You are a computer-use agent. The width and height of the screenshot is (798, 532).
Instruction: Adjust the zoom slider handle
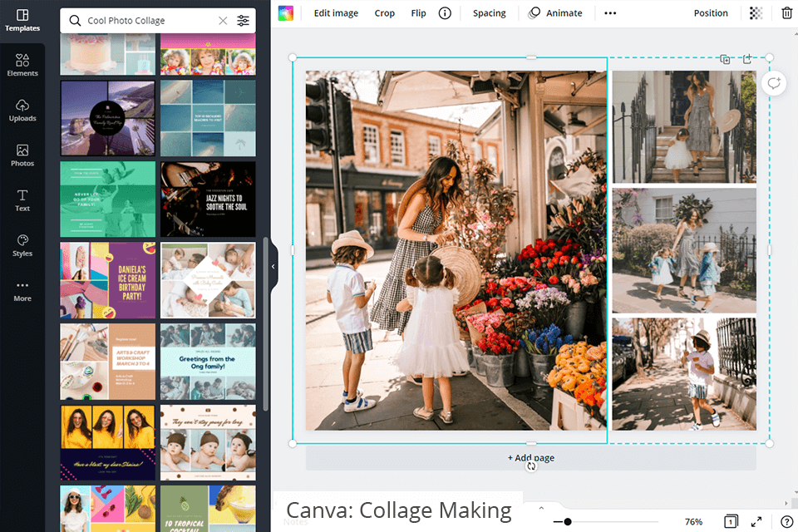pos(568,522)
